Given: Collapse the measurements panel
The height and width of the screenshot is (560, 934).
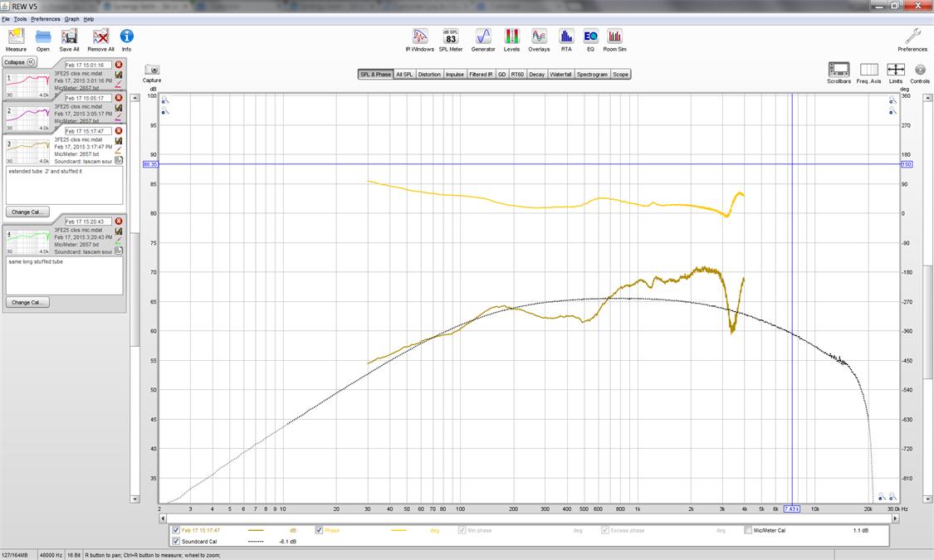Looking at the screenshot, I should [x=20, y=62].
